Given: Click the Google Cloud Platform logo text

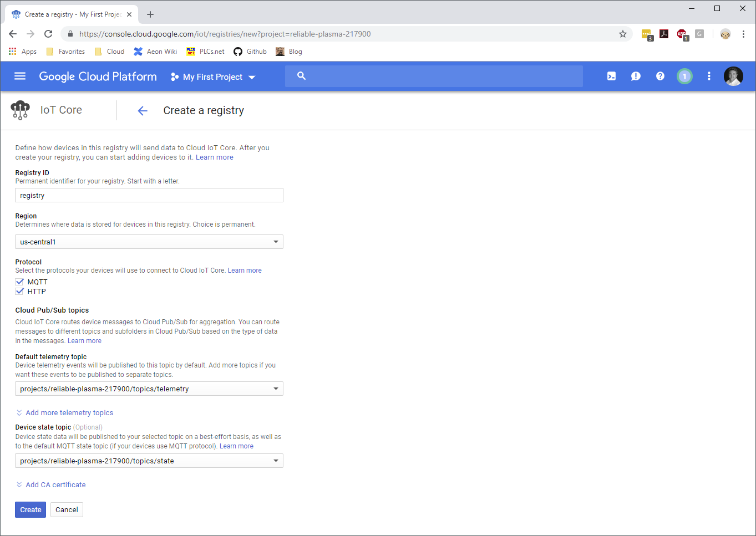Looking at the screenshot, I should (98, 76).
